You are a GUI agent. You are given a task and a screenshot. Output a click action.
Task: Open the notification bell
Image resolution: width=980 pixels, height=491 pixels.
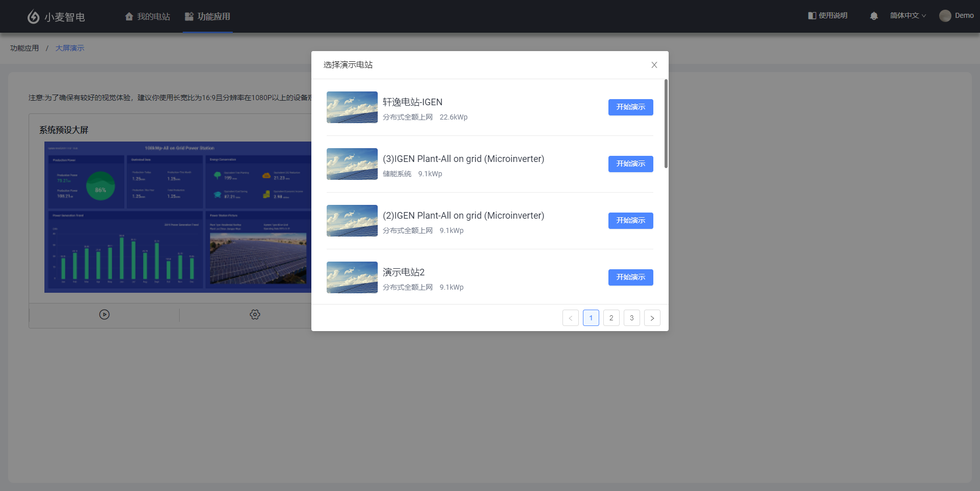click(x=873, y=16)
